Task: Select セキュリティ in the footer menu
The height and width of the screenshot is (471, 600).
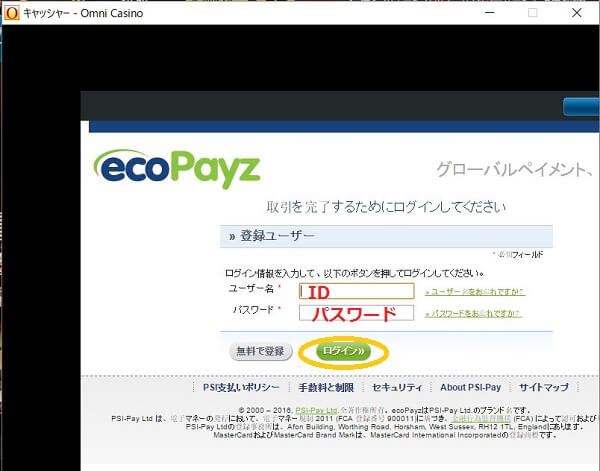Action: (399, 388)
